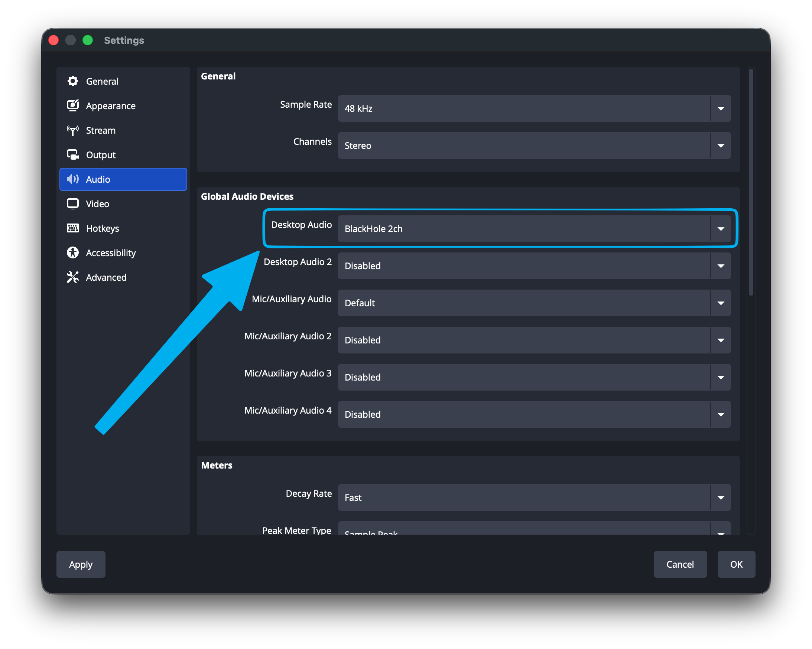Switch to Appearance settings
This screenshot has width=812, height=649.
pyautogui.click(x=123, y=106)
